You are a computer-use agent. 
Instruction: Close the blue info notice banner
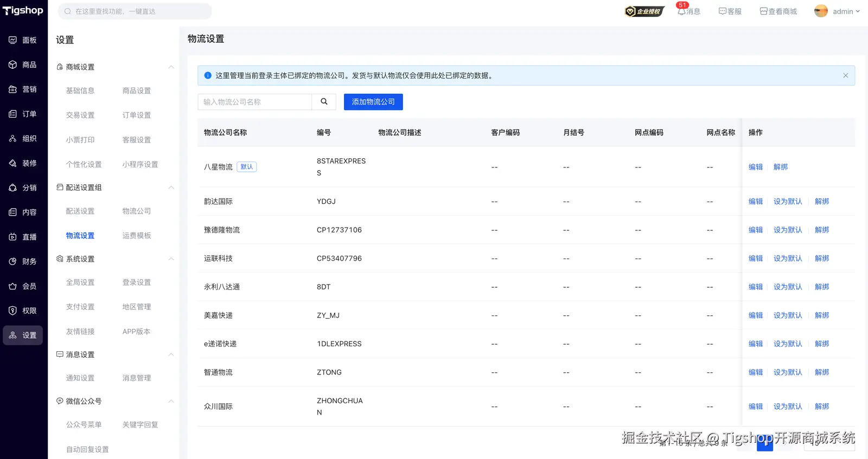point(845,76)
